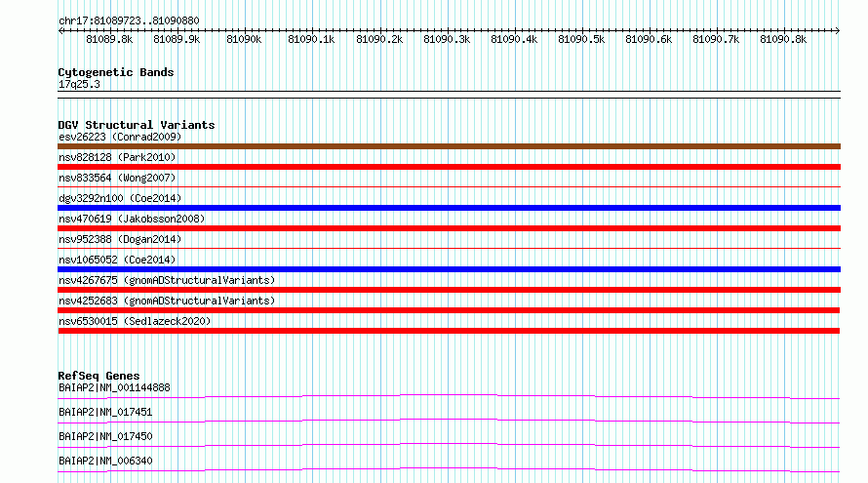Select gene label BAIAP2|NM_017450
868x483 pixels.
point(105,436)
